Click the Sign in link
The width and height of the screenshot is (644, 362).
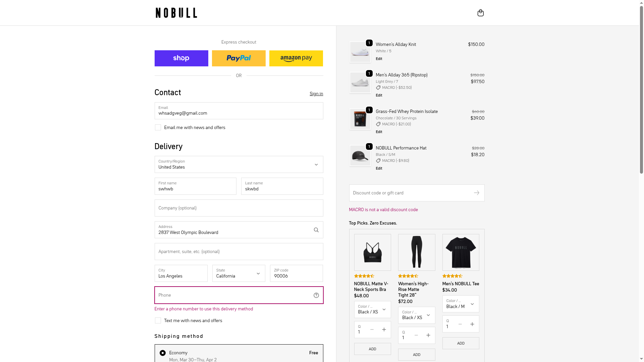point(316,94)
